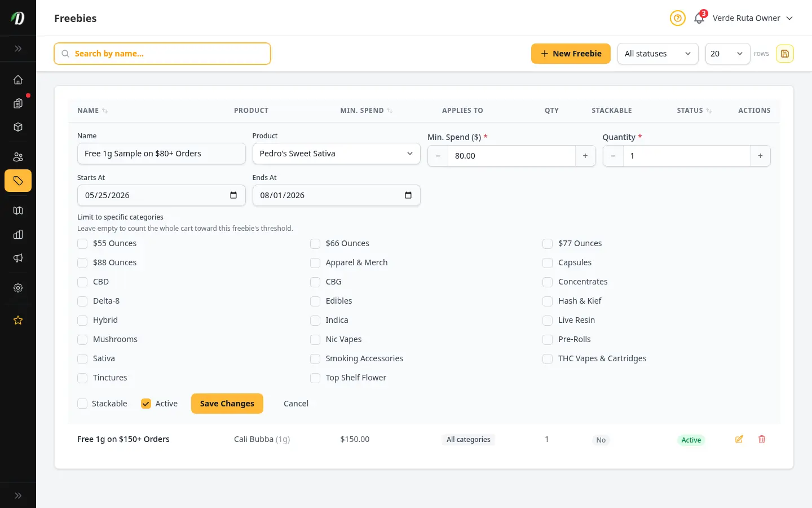Increase Quantity with the plus button

pos(760,156)
